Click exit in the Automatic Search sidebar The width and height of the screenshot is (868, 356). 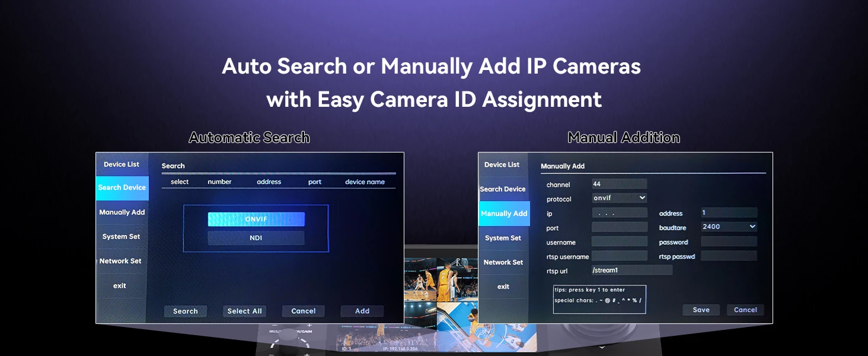pos(120,286)
